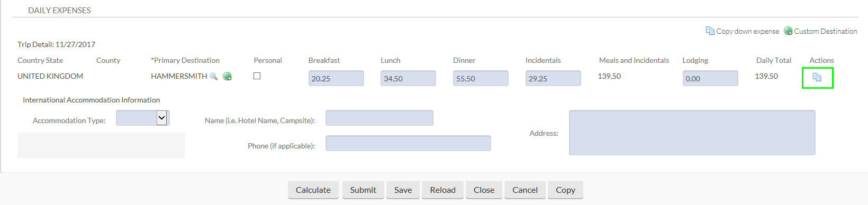
Task: Click the globe icon beside HAMMERSMITH
Action: pos(227,76)
